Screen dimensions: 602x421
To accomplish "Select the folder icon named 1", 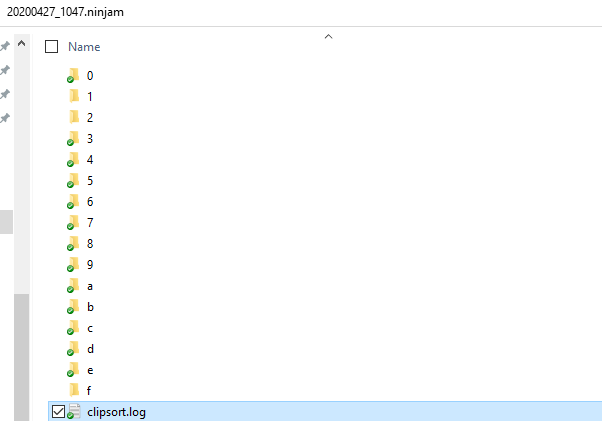I will tap(73, 96).
